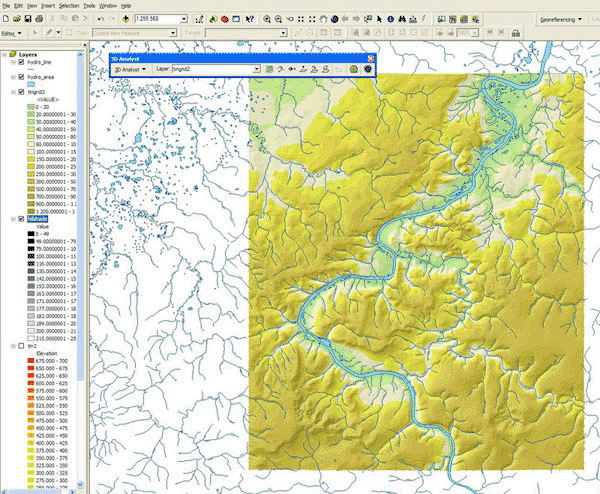Click the zoom out magnifier tool
This screenshot has height=494, width=600.
pyautogui.click(x=280, y=19)
